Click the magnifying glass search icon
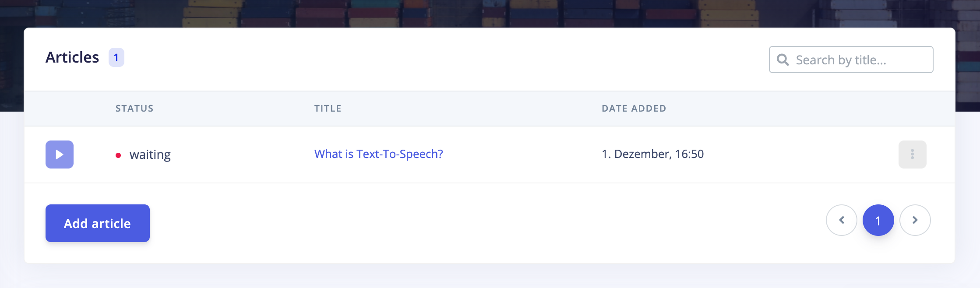Image resolution: width=980 pixels, height=288 pixels. (783, 60)
